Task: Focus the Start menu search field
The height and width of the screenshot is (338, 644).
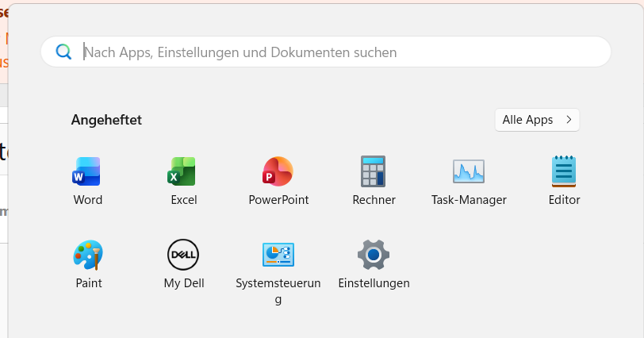Action: [x=326, y=52]
